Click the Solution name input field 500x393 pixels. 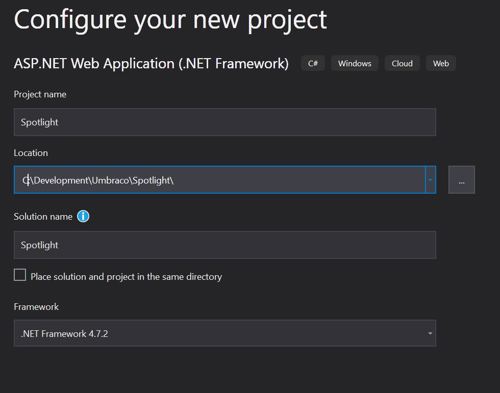coord(225,245)
